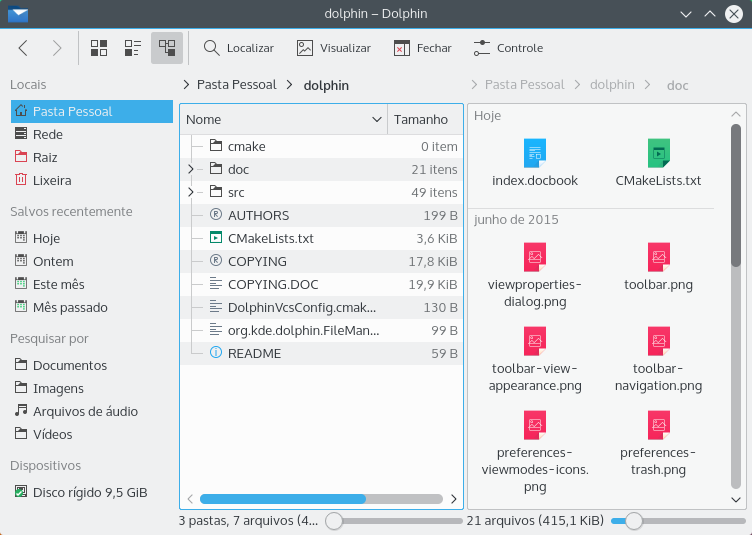Expand the src folder tree
The width and height of the screenshot is (752, 535).
point(191,193)
